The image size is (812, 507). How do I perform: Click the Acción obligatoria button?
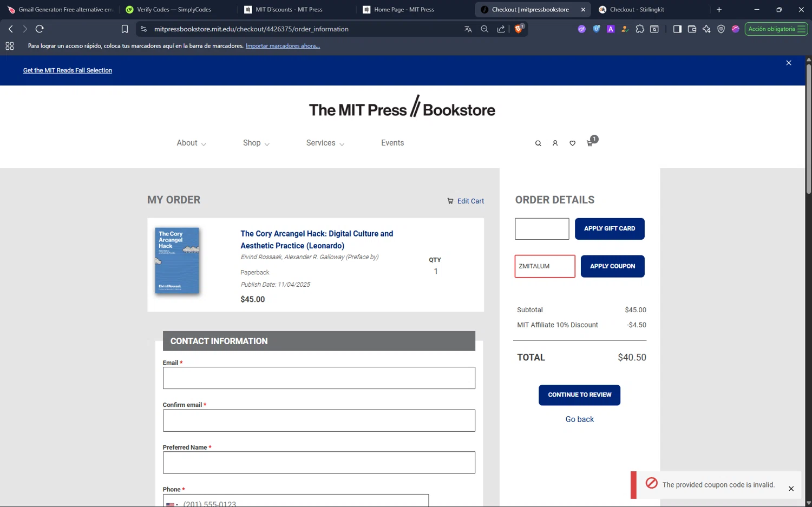(776, 29)
